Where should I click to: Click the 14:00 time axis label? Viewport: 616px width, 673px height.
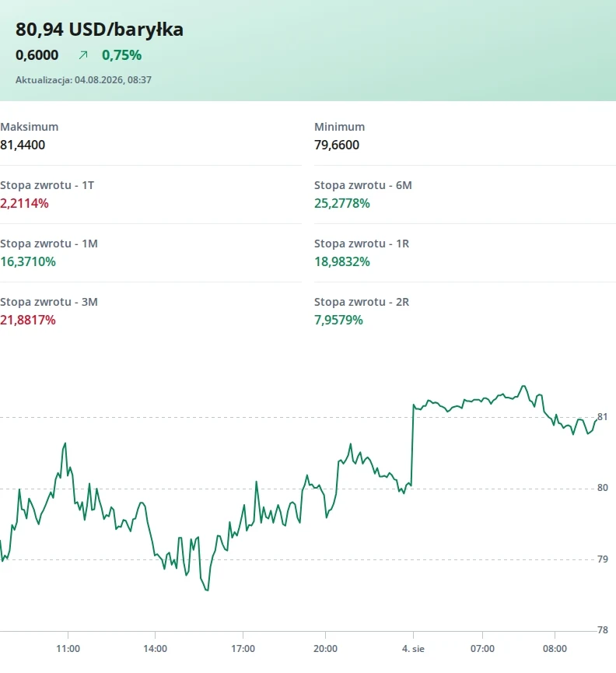click(155, 649)
